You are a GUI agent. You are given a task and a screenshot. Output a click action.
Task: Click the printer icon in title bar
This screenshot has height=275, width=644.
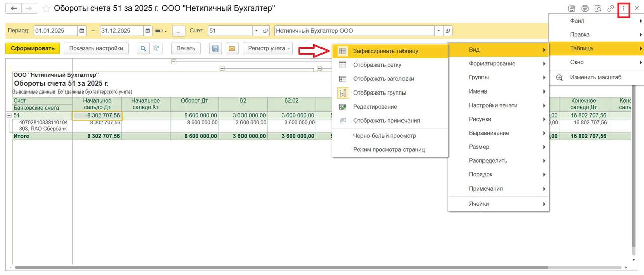click(x=585, y=9)
